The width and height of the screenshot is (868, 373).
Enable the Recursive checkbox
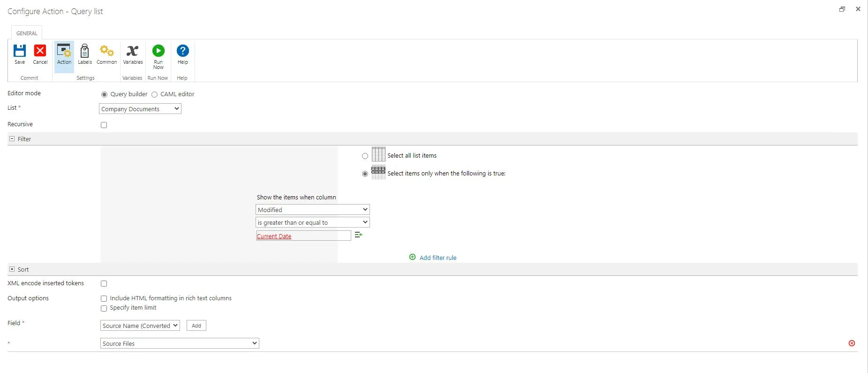104,125
